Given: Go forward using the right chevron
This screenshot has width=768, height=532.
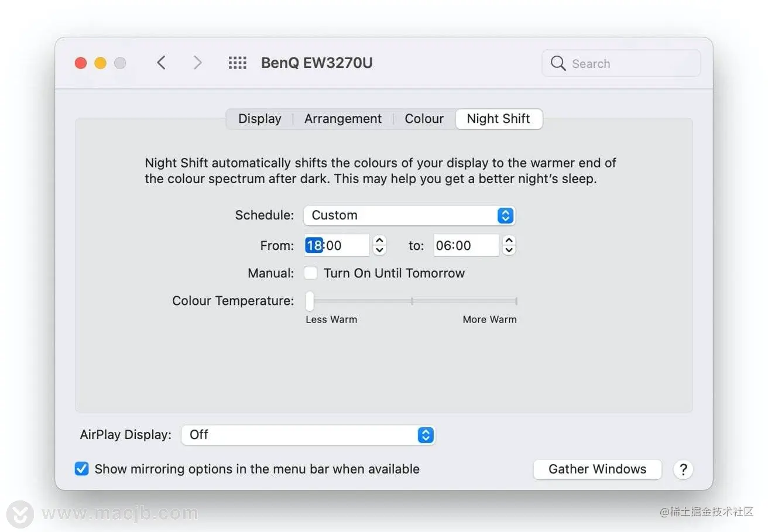Looking at the screenshot, I should click(x=197, y=63).
